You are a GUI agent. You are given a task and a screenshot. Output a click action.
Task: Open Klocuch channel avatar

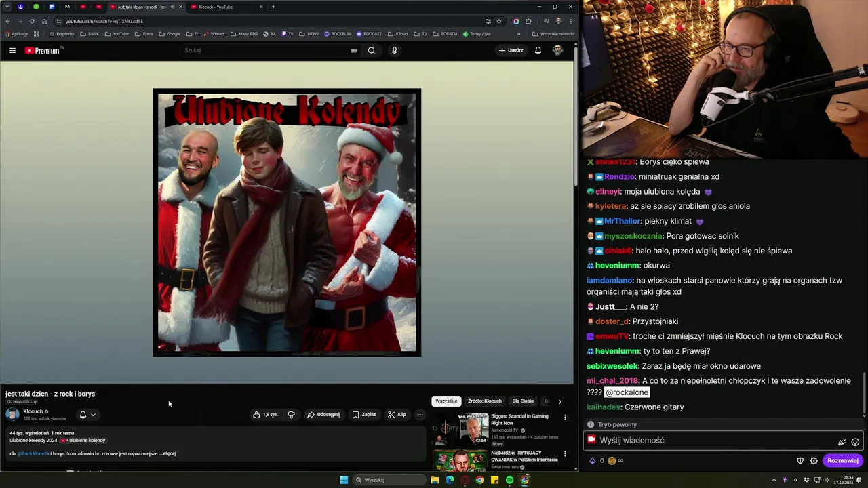12,414
